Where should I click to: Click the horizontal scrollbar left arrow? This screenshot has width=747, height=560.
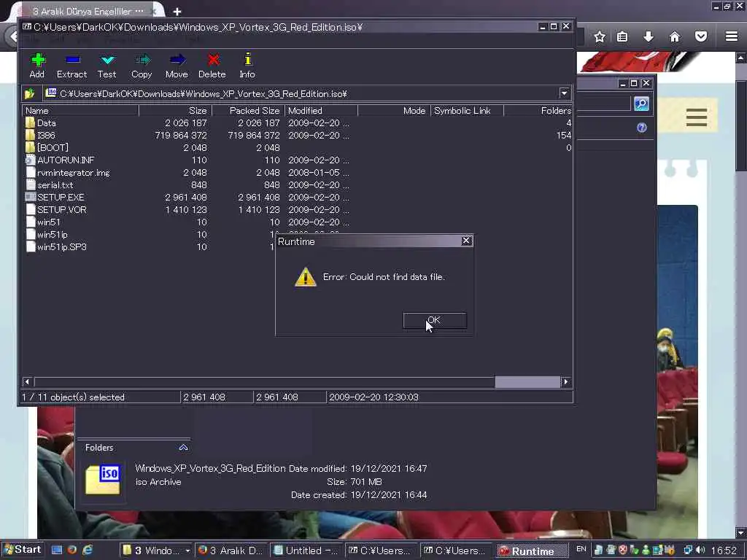click(x=27, y=382)
